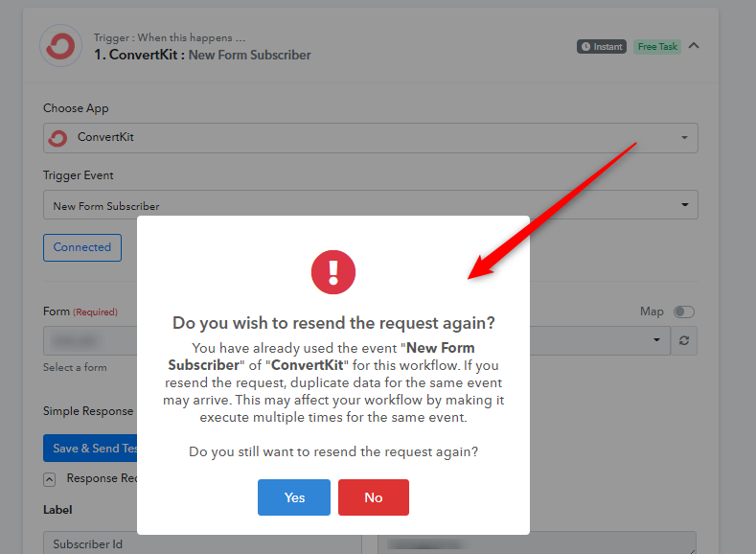Click the value field beside Subscriber Id
The image size is (756, 554).
point(537,542)
